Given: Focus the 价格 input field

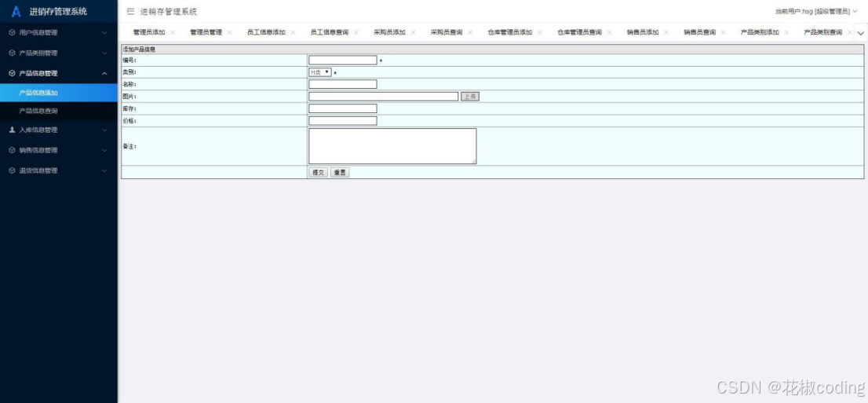Looking at the screenshot, I should [343, 121].
